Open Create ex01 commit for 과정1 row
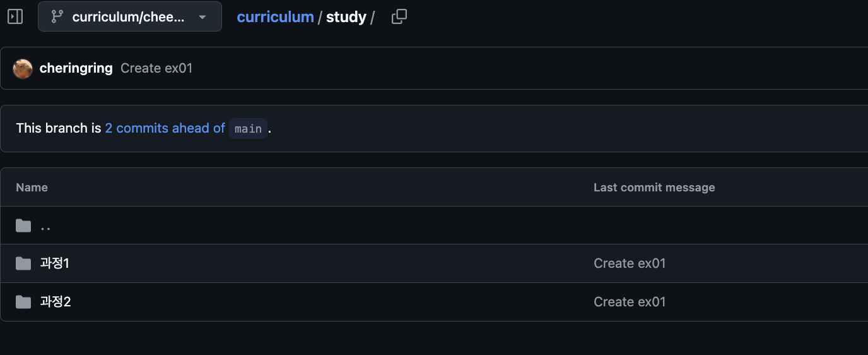 [x=630, y=263]
